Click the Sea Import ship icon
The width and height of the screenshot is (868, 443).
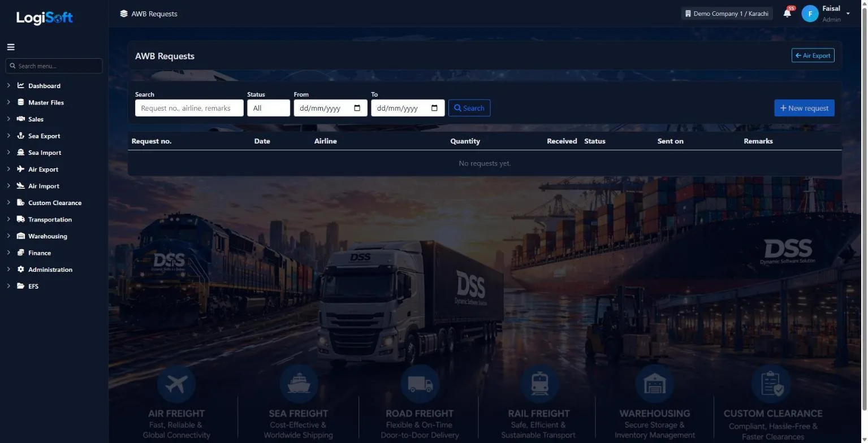pyautogui.click(x=21, y=153)
